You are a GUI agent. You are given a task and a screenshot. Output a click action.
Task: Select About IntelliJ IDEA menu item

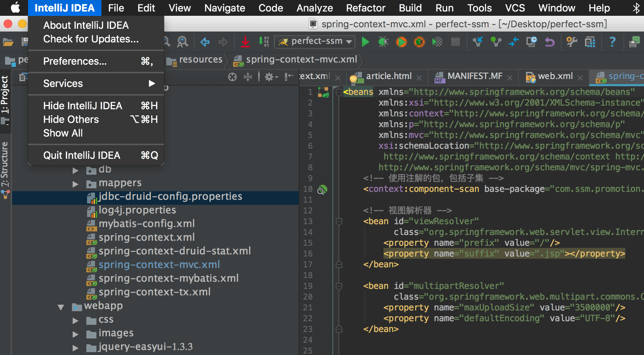point(86,25)
